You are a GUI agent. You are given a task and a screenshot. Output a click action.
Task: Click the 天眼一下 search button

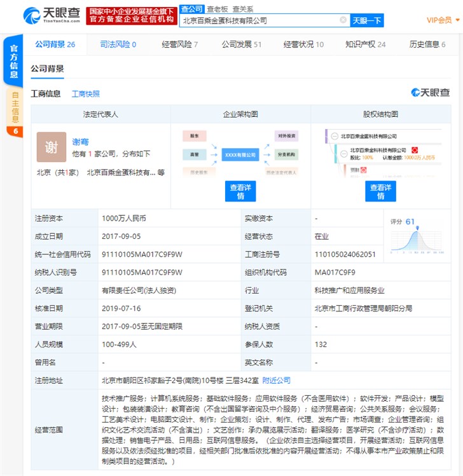tap(367, 20)
